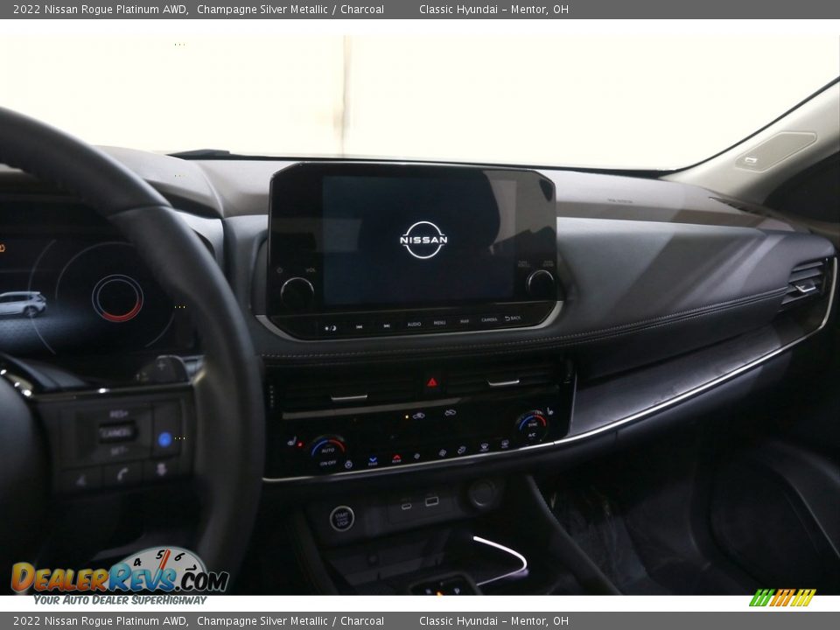The image size is (840, 630).
Task: Open the AUDIO menu on infotainment
Action: click(x=414, y=324)
